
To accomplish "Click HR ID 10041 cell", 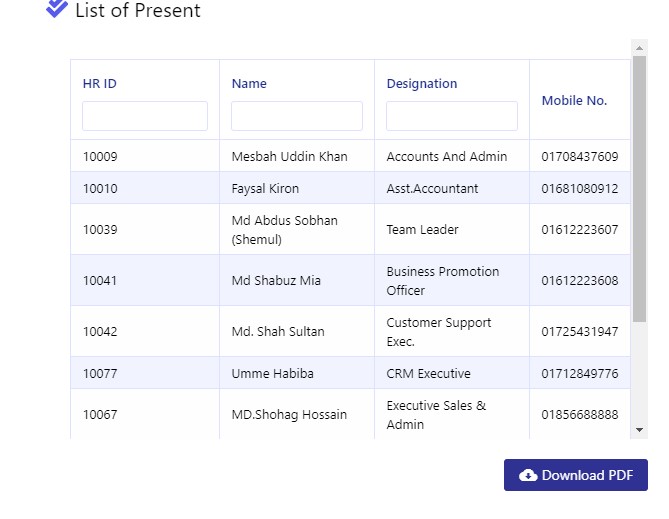I will [x=145, y=280].
